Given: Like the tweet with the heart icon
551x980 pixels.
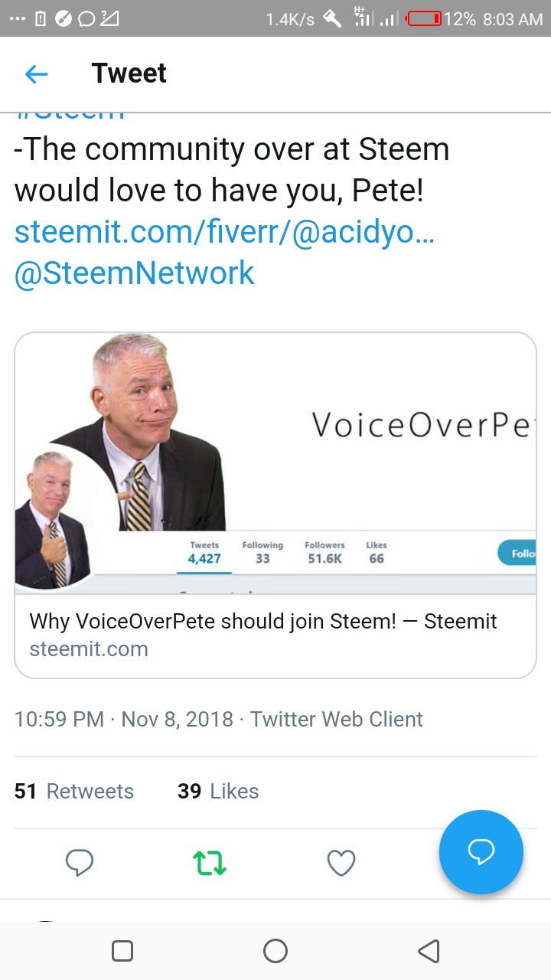Looking at the screenshot, I should point(341,863).
